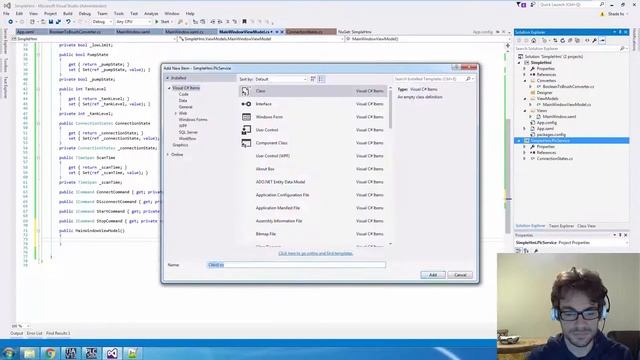Expand the Web category node
The height and width of the screenshot is (360, 640).
tap(176, 113)
